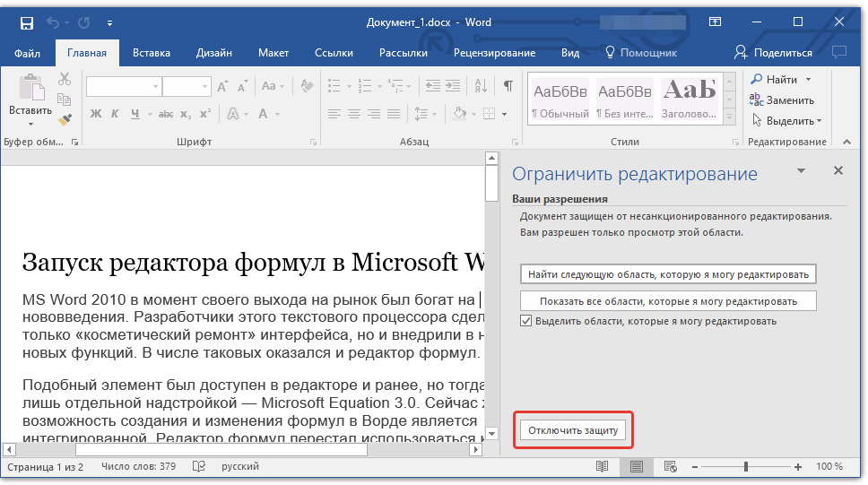Viewport: 868px width, 485px height.
Task: Click the zoom slider handle in status bar
Action: point(745,467)
